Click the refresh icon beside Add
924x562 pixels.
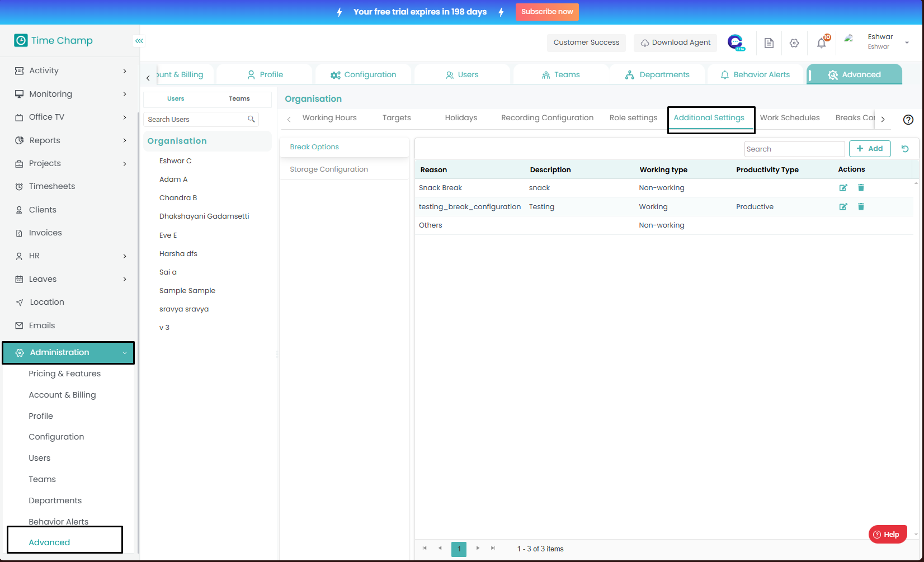(905, 149)
